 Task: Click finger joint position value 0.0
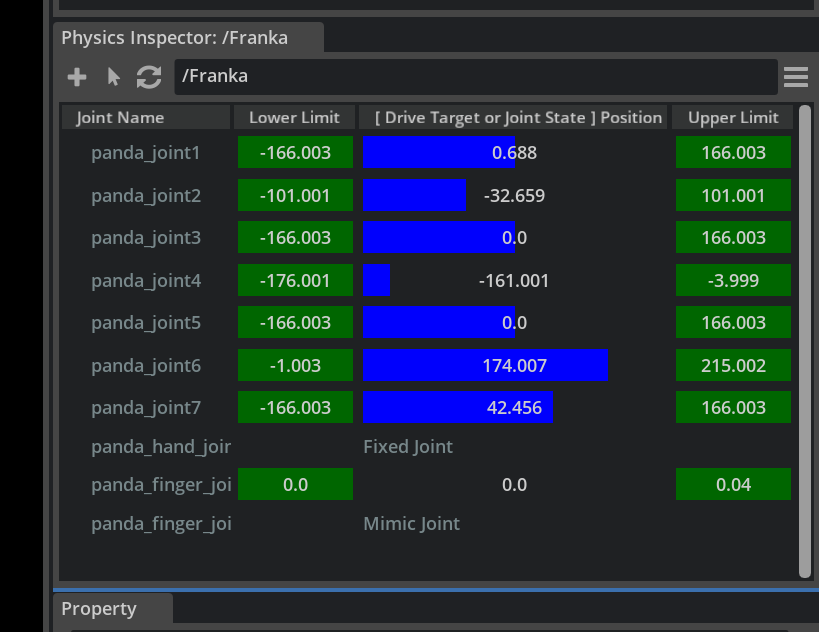[x=514, y=485]
